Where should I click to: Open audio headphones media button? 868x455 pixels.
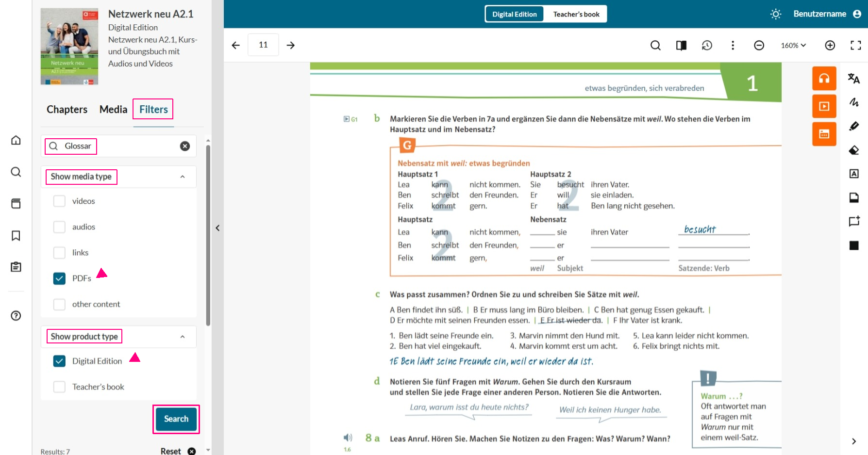point(824,79)
